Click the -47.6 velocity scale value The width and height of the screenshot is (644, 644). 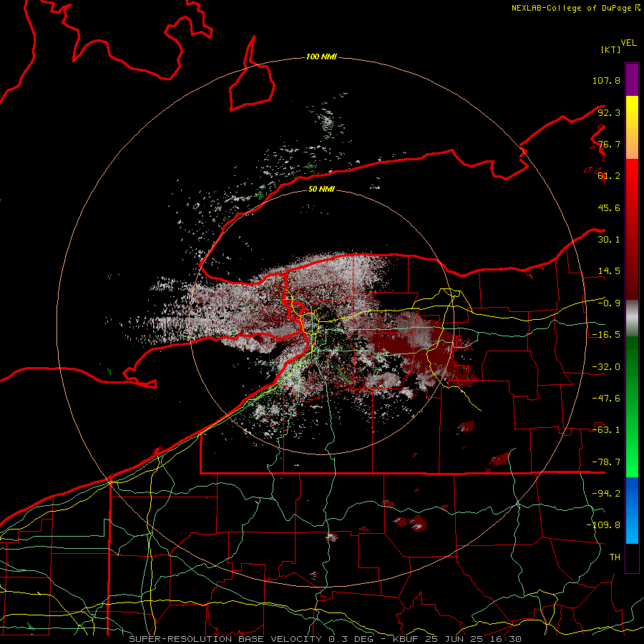tap(606, 399)
